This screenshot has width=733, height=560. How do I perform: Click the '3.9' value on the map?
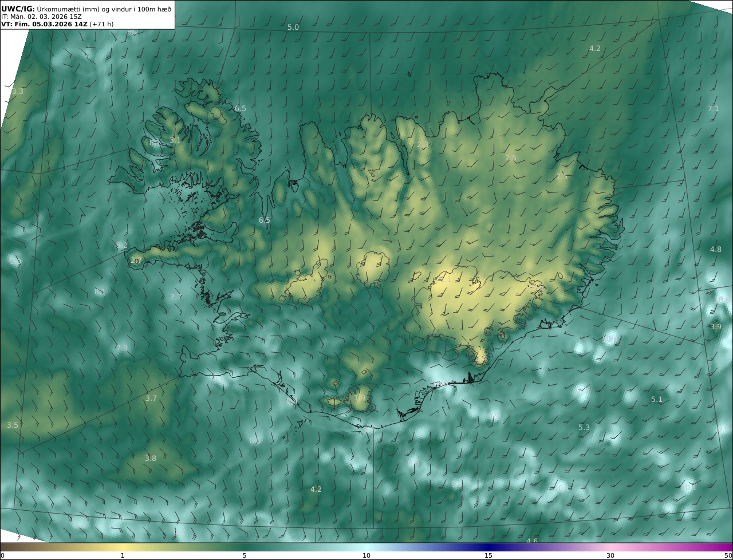click(716, 327)
